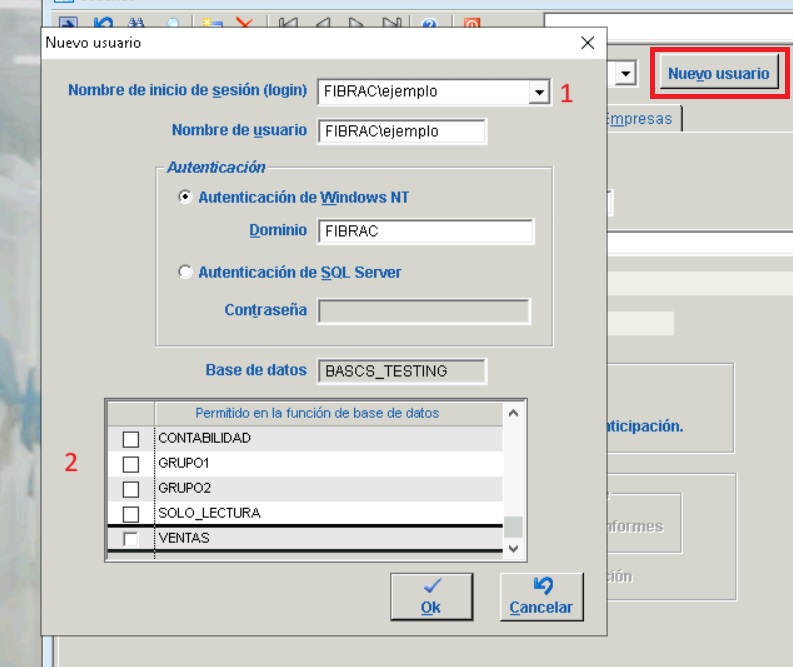Check the CONTABILIDAD role checkbox
Image resolution: width=793 pixels, height=667 pixels.
[130, 439]
